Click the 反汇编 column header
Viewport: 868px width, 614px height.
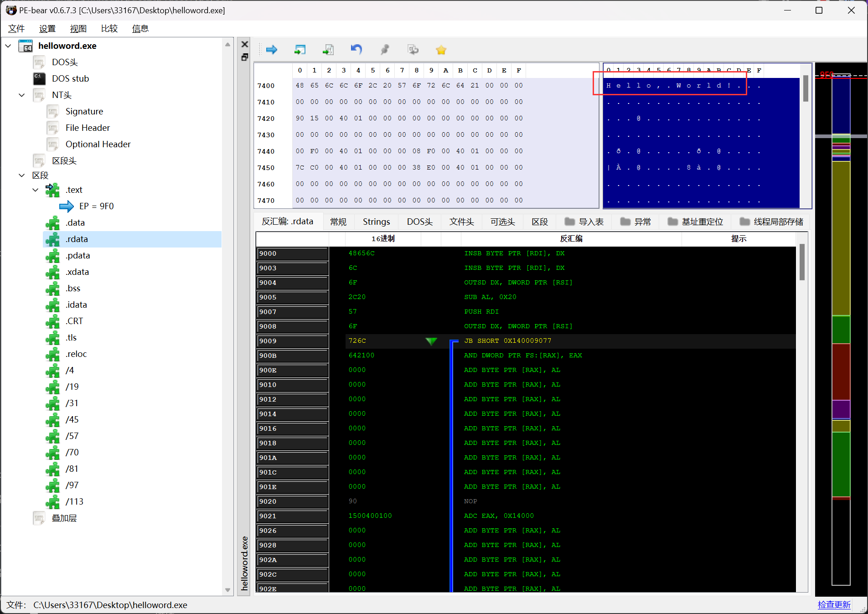pyautogui.click(x=571, y=238)
